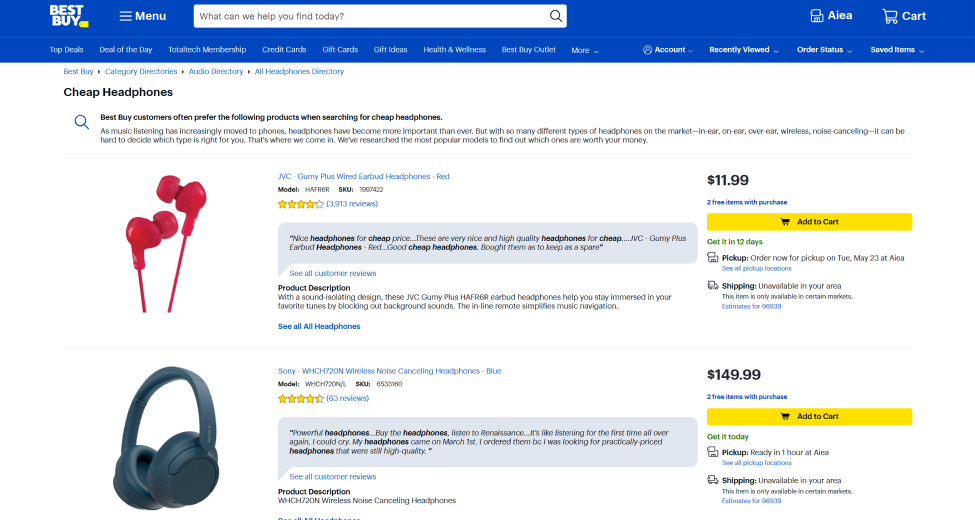Click the Best Buy logo

[x=69, y=16]
